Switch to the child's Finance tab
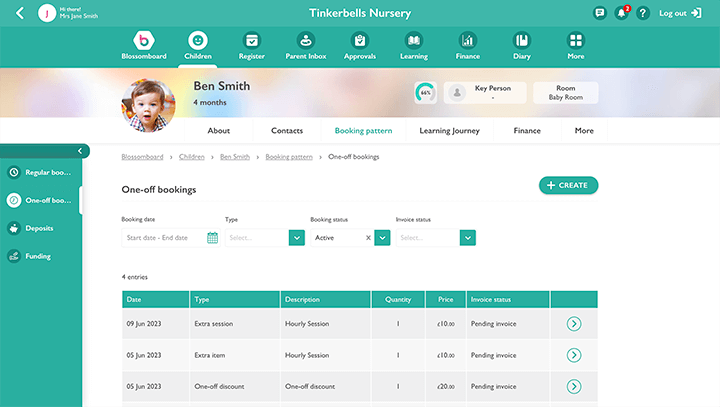The width and height of the screenshot is (720, 407). point(527,130)
